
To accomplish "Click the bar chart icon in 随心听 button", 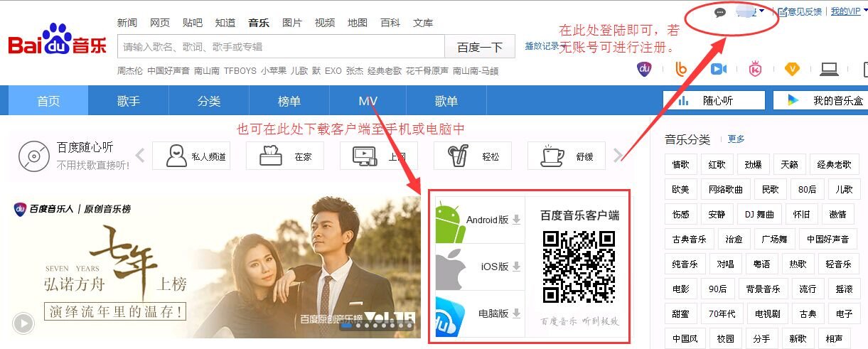I will 683,100.
